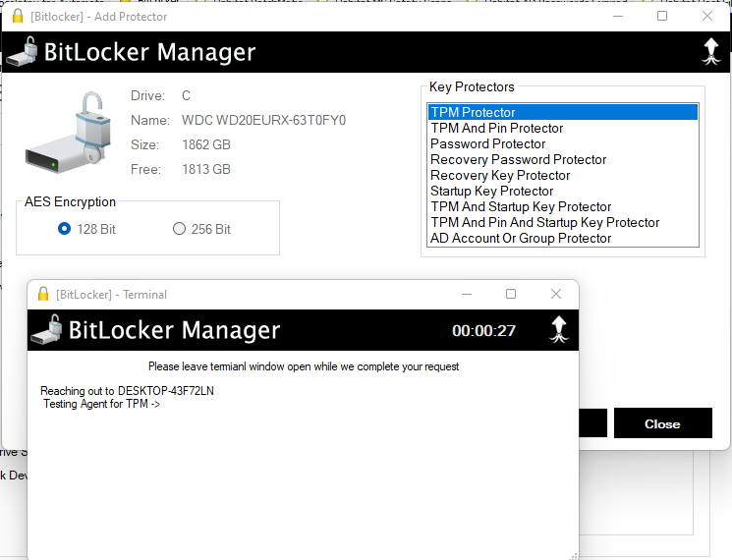Click the AES Encryption group label
The image size is (732, 560).
70,201
